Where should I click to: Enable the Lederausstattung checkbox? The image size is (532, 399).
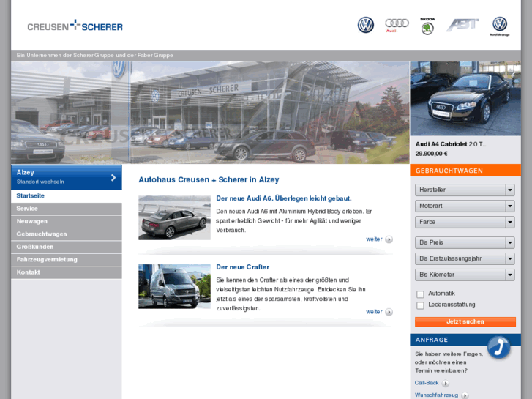pyautogui.click(x=420, y=305)
